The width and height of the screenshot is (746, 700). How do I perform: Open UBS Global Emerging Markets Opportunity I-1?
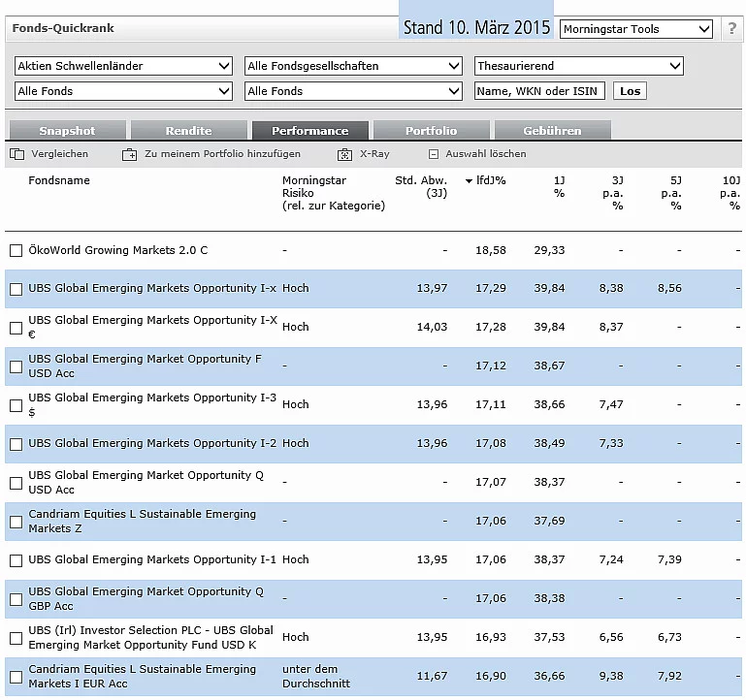(152, 559)
